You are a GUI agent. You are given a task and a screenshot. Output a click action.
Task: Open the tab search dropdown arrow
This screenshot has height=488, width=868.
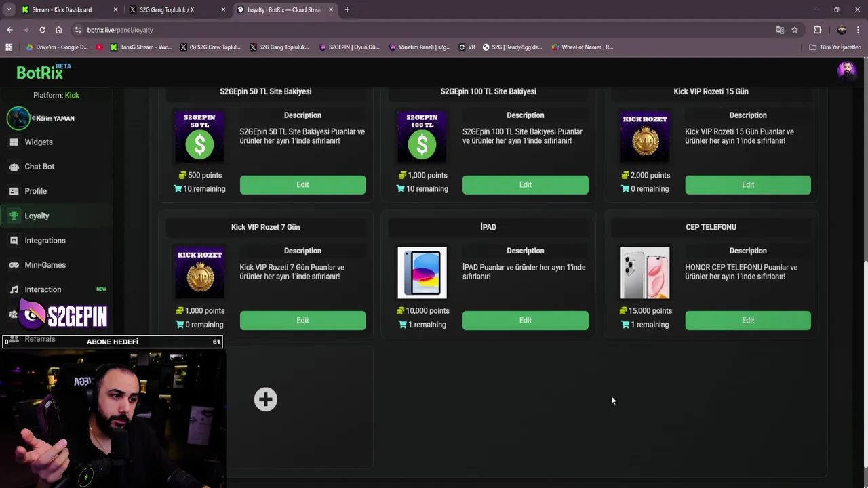[9, 9]
